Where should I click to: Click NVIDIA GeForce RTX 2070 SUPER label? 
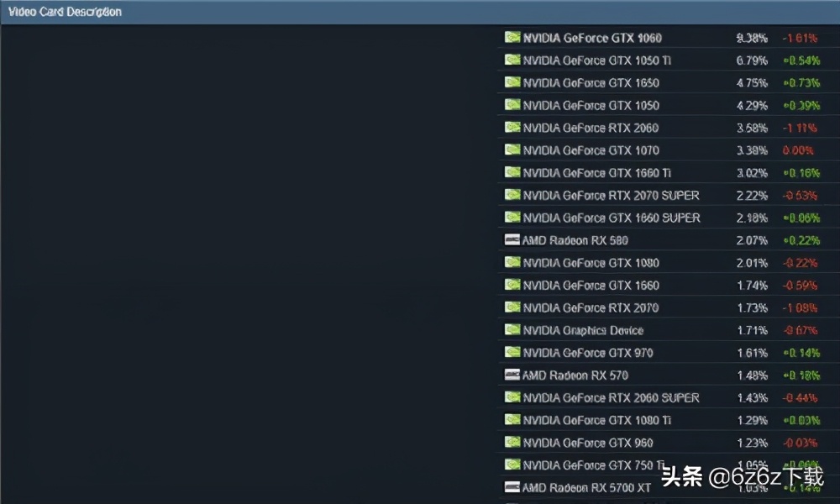tap(611, 196)
